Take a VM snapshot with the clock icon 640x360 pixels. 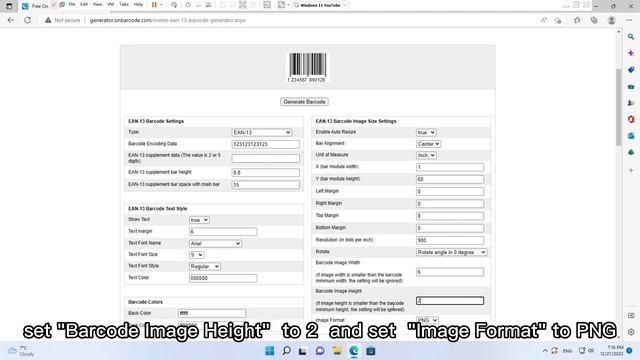click(188, 5)
